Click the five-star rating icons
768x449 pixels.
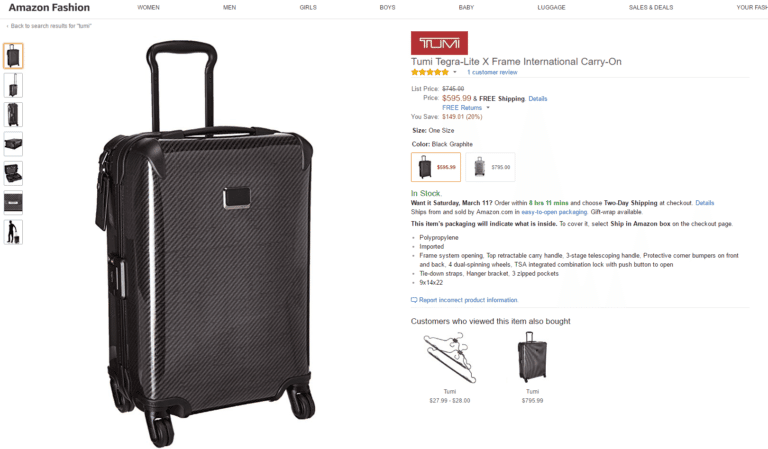430,72
